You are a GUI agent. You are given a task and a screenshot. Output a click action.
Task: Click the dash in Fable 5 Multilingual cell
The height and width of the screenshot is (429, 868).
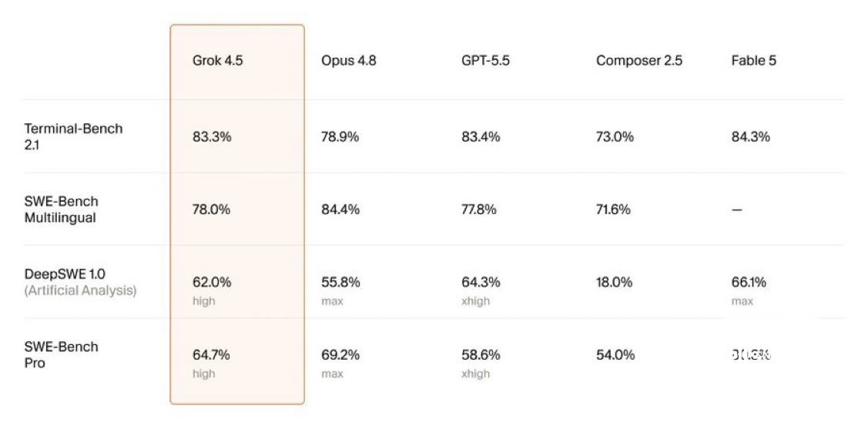(x=737, y=209)
